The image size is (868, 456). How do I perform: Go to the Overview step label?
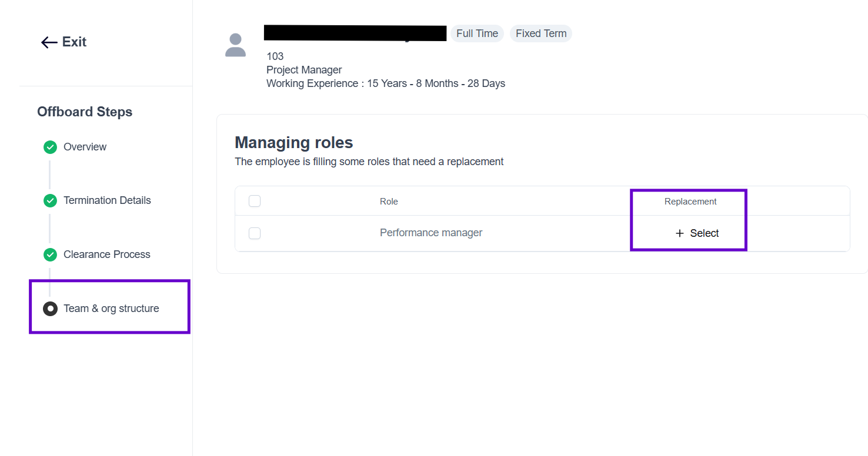[85, 147]
